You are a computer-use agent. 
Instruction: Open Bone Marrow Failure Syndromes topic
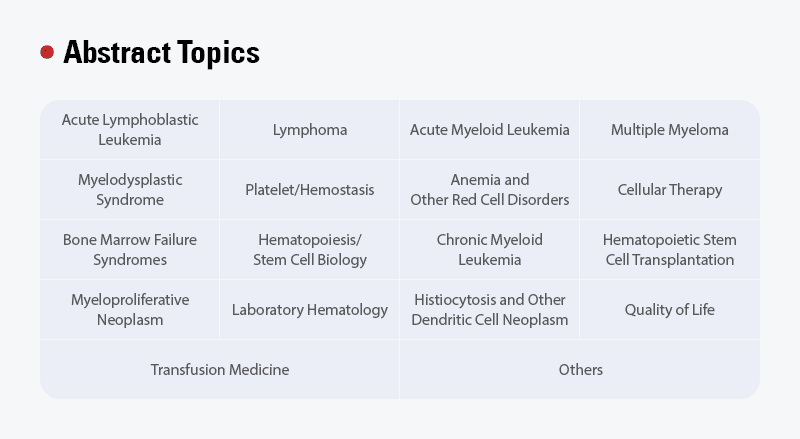130,250
